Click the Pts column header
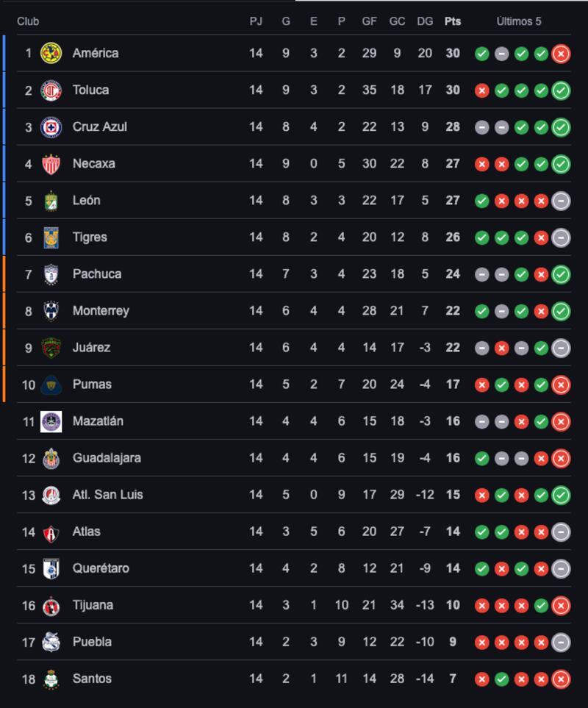The width and height of the screenshot is (588, 708). point(453,21)
